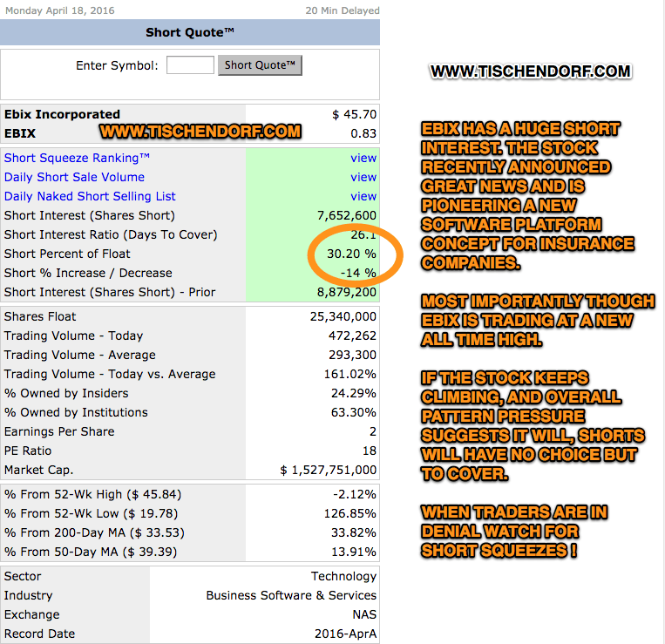Click view next to Daily Short Sale Volume

point(363,177)
